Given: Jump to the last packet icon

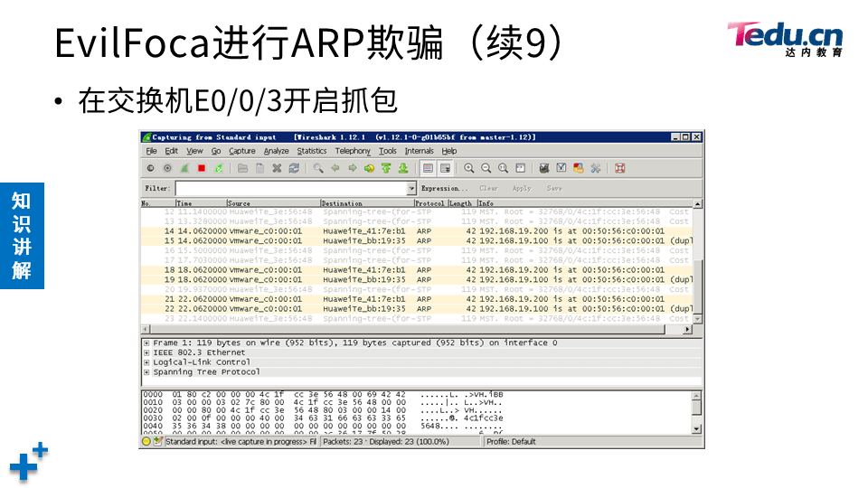Looking at the screenshot, I should click(x=403, y=168).
